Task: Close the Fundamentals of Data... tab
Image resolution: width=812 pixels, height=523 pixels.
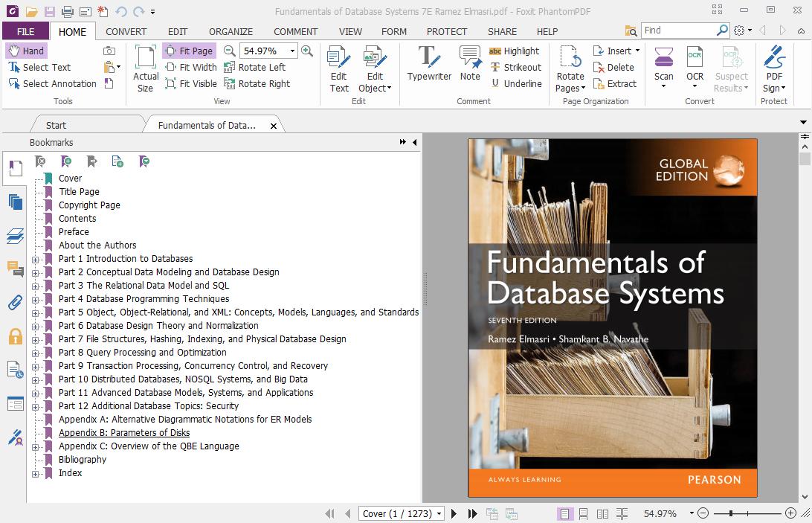Action: [274, 126]
